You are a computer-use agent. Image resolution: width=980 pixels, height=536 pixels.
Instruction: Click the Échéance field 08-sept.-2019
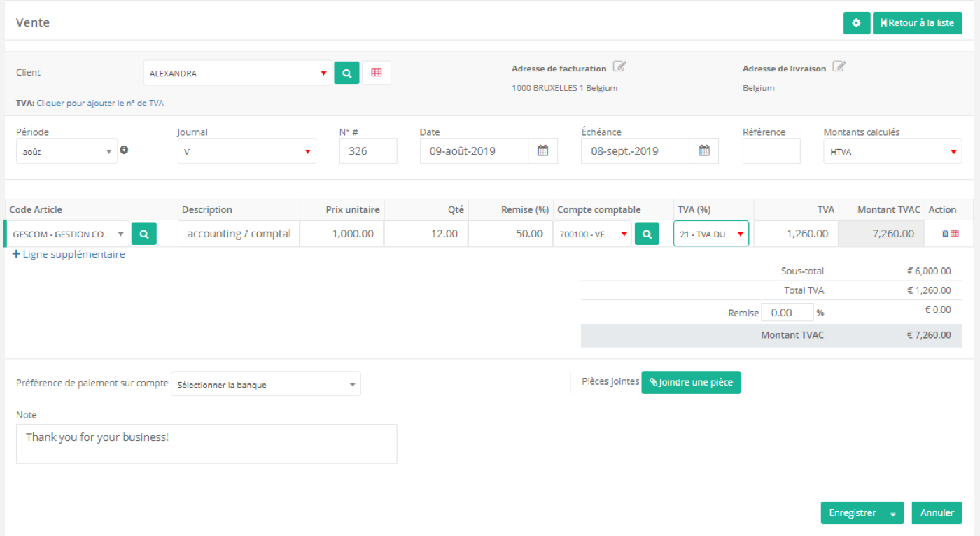coord(636,151)
